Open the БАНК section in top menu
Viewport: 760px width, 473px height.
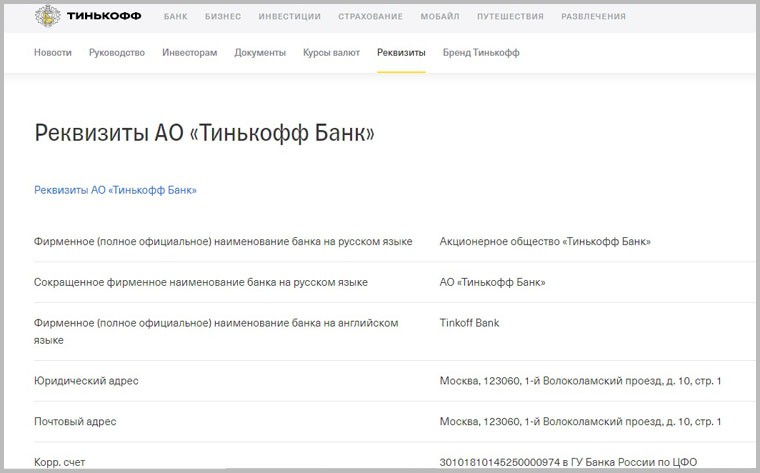click(x=175, y=16)
